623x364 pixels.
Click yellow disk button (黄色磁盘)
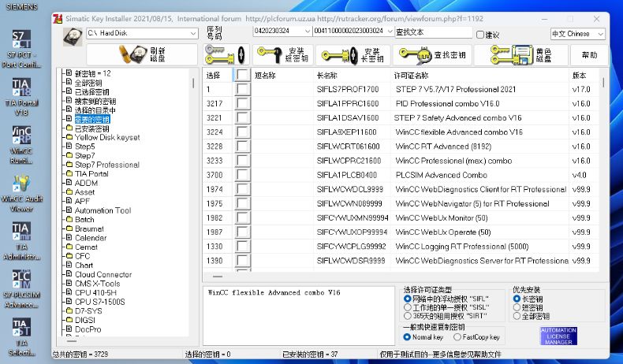[x=521, y=55]
